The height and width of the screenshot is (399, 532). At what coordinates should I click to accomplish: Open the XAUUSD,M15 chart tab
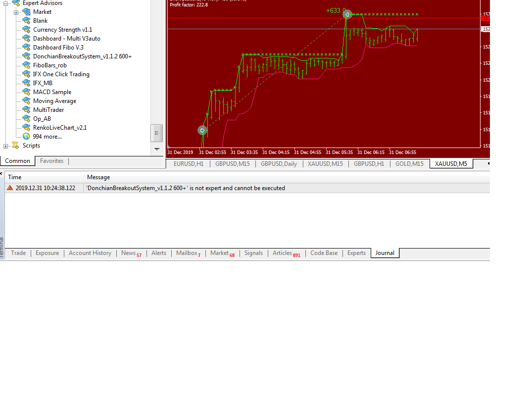(325, 163)
